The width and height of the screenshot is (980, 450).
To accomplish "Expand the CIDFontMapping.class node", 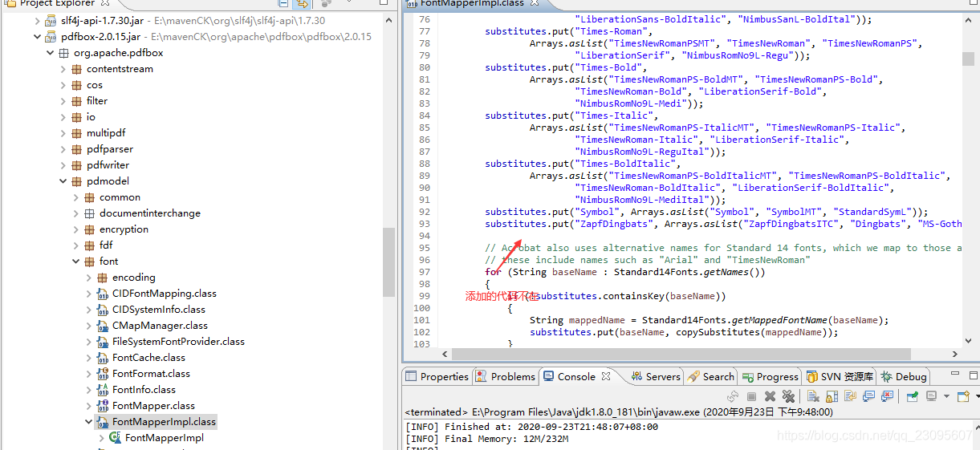I will pyautogui.click(x=88, y=294).
